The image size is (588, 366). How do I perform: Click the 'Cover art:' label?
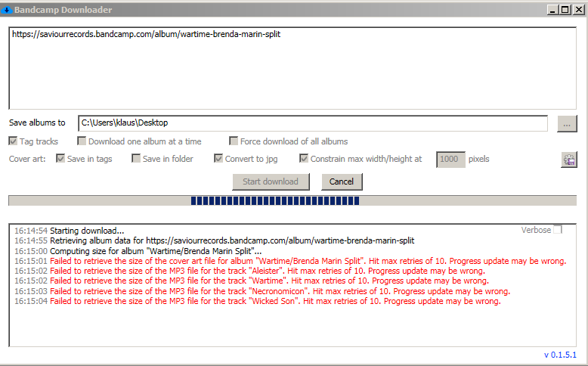27,159
